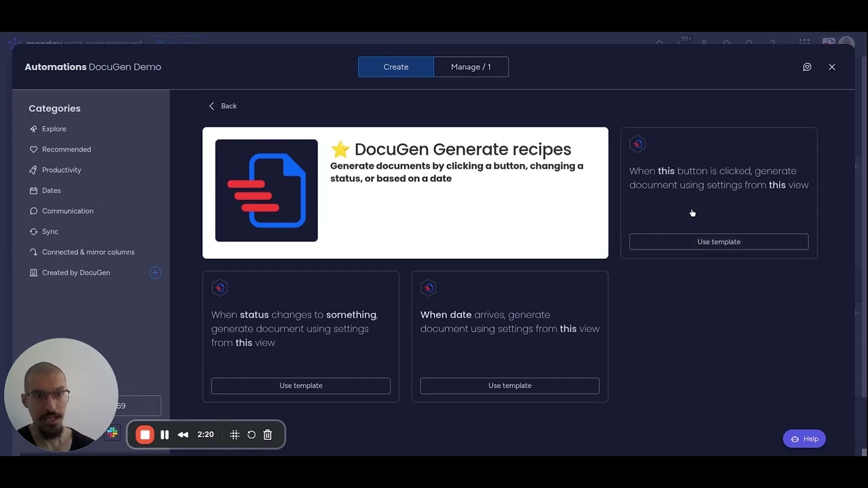The image size is (868, 488).
Task: Click 'something' field in status recipe
Action: (x=351, y=314)
